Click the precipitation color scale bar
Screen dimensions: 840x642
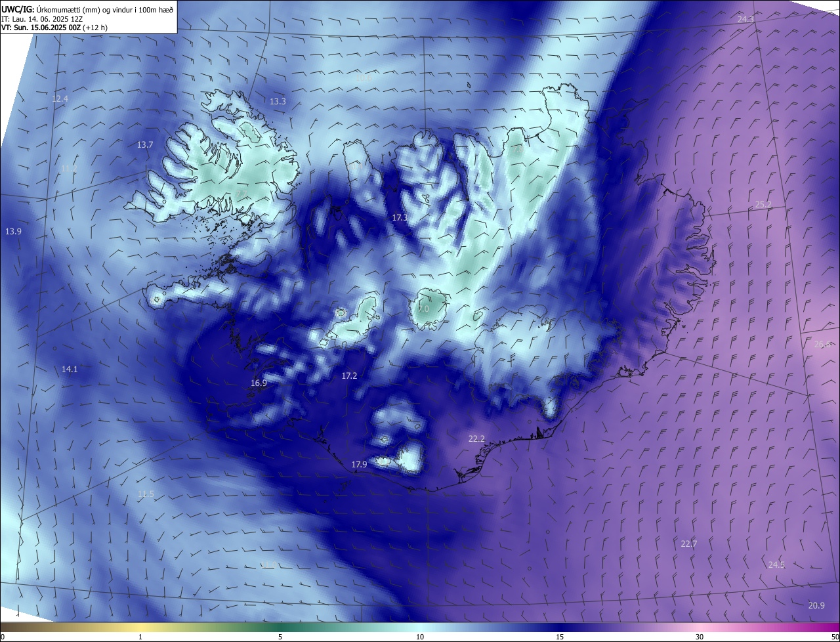(420, 627)
